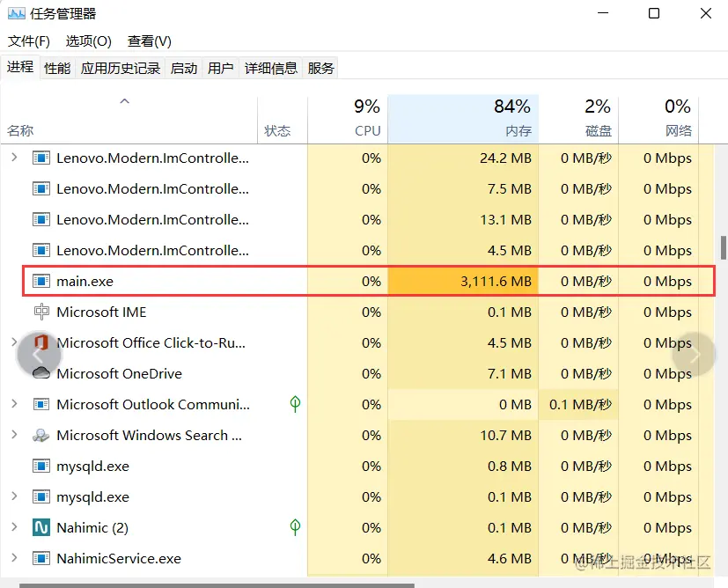Expand the first Lenovo.Modern.ImController process group
Viewport: 728px width, 588px height.
tap(14, 158)
